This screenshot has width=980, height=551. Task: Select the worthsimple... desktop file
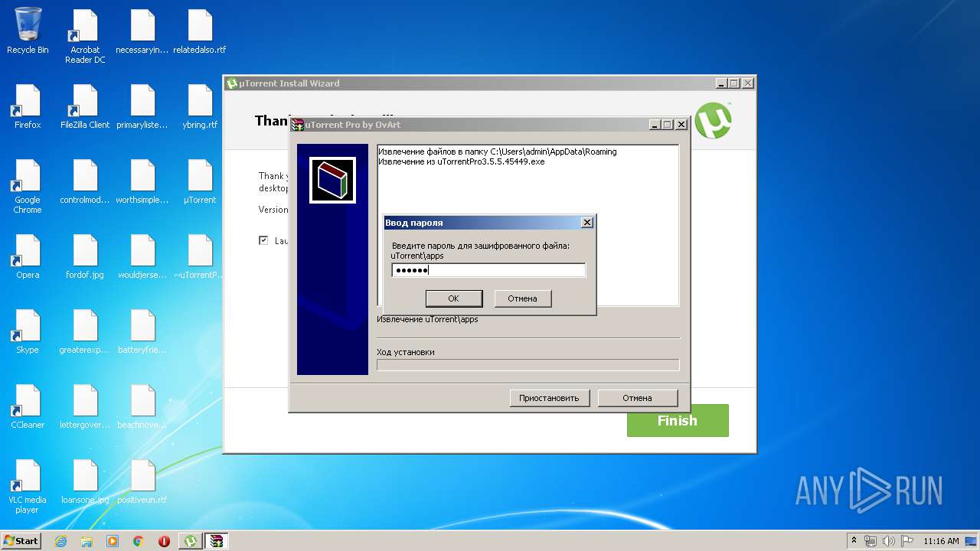pyautogui.click(x=142, y=181)
